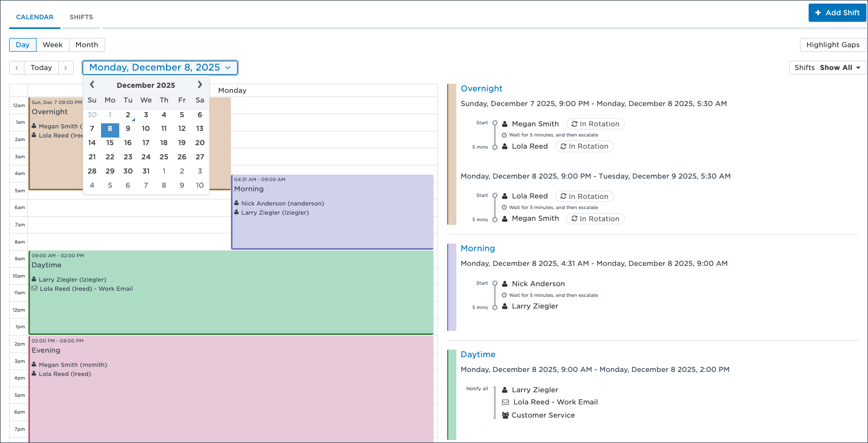
Task: Click the next day arrow button
Action: (66, 67)
